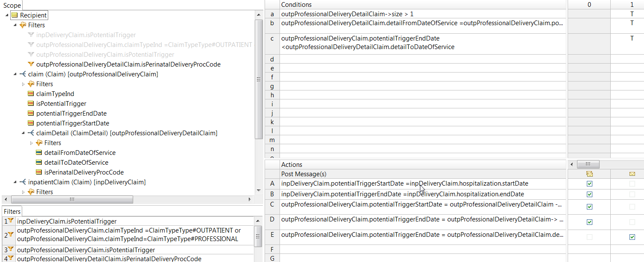Uncheck the checked box in action row E

pos(632,237)
